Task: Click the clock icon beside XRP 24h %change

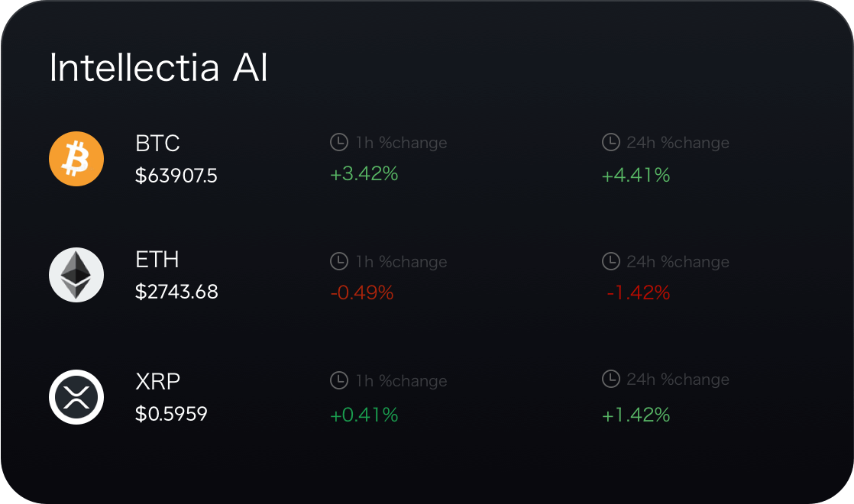Action: [611, 380]
